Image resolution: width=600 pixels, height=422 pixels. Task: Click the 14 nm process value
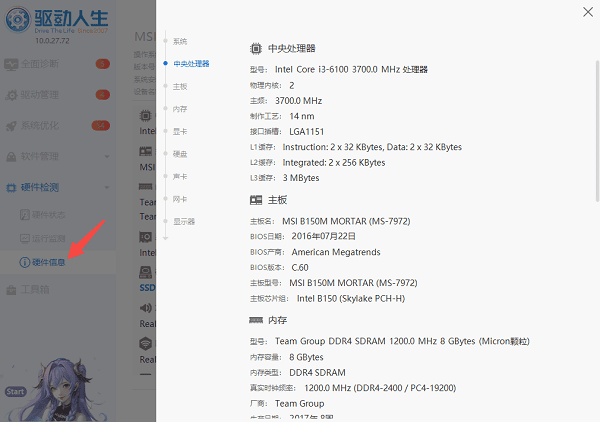click(x=302, y=116)
